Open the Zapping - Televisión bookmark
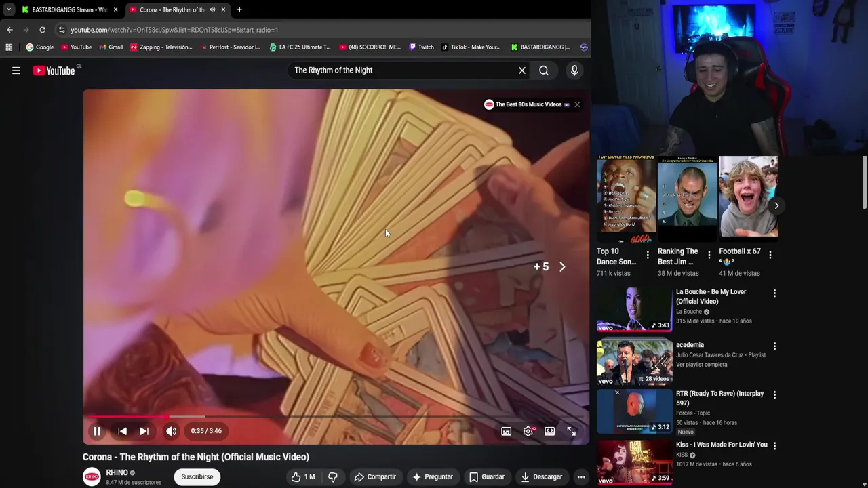The image size is (868, 488). (x=161, y=47)
